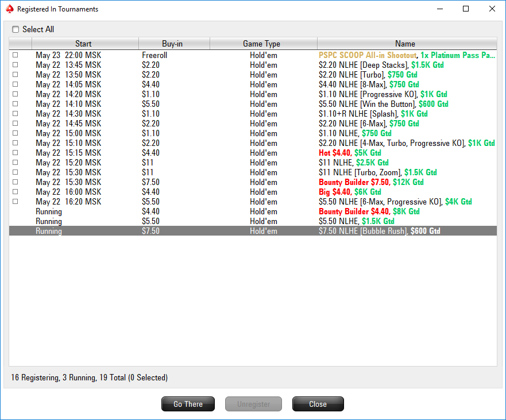Tick checkbox for $2.20 NLHE Deep Stacks tournament
This screenshot has height=420, width=506.
coord(15,65)
